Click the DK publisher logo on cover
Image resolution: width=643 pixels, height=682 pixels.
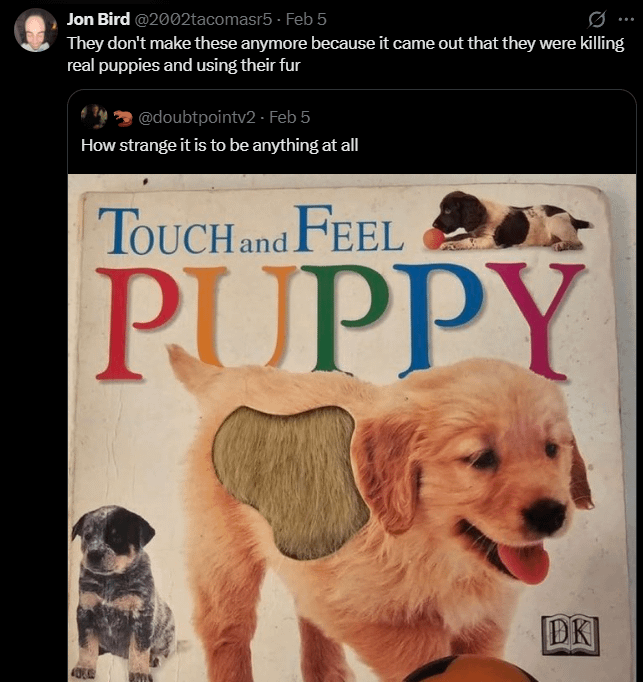pos(570,635)
